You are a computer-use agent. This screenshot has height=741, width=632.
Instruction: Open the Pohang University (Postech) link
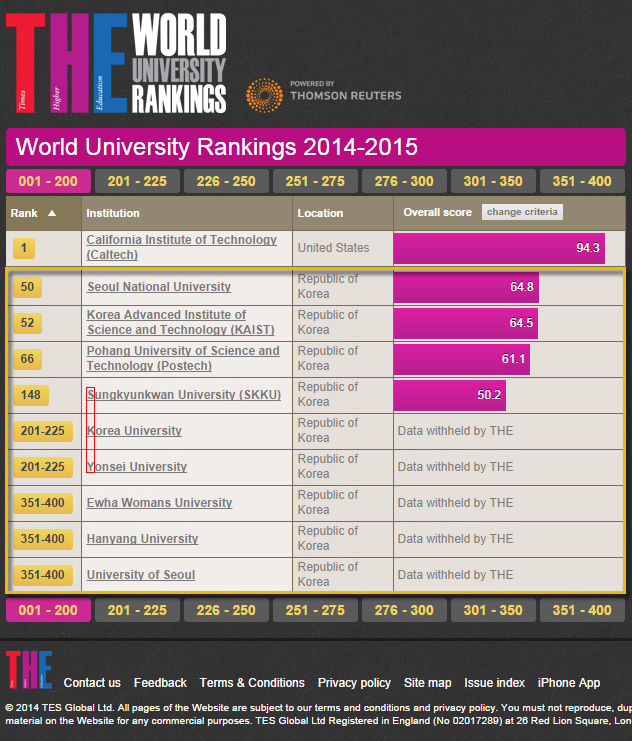[x=183, y=358]
